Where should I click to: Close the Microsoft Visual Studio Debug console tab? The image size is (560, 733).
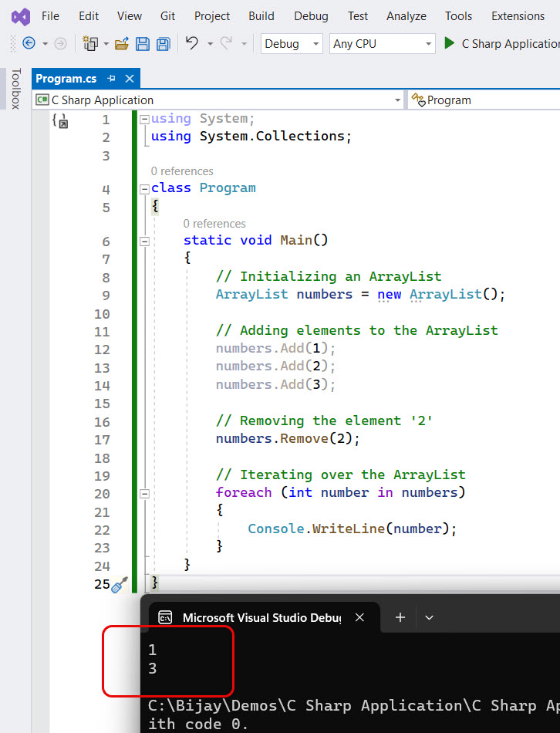tap(359, 617)
